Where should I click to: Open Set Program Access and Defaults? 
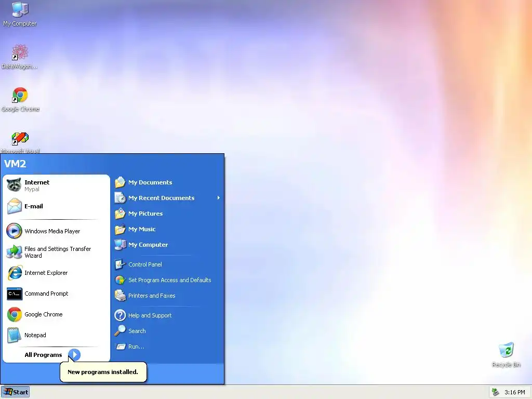pyautogui.click(x=168, y=280)
